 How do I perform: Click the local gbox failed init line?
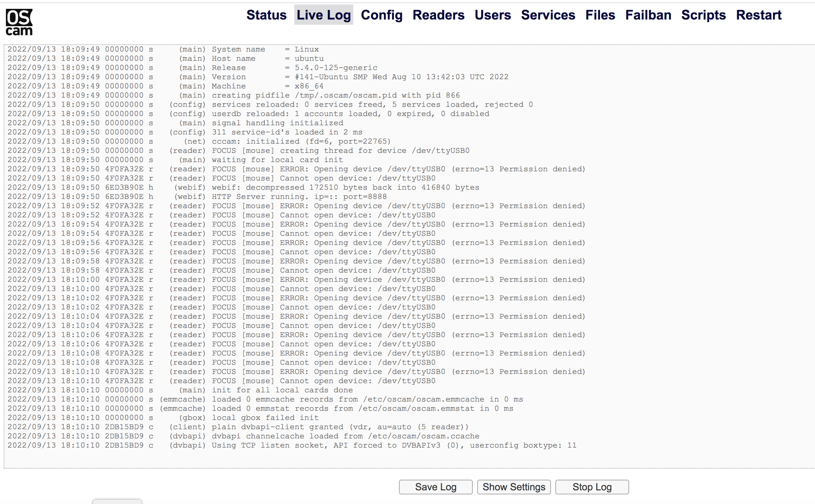(265, 418)
